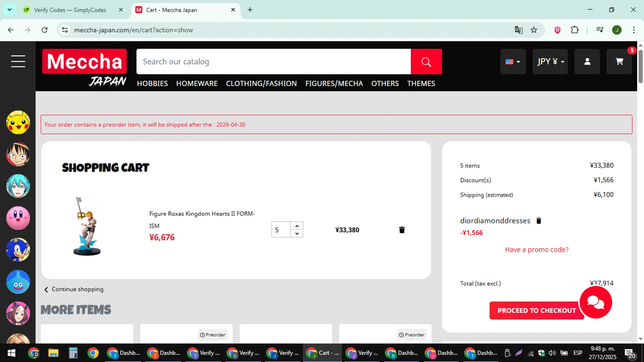The width and height of the screenshot is (644, 362).
Task: Open the Chrome three-dot menu
Action: point(634,30)
